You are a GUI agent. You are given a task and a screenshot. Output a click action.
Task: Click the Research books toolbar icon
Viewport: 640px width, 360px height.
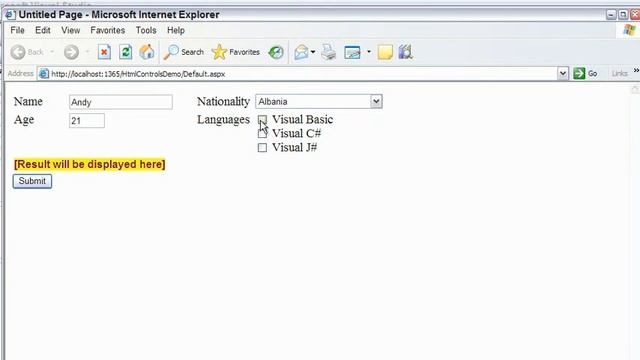[406, 52]
